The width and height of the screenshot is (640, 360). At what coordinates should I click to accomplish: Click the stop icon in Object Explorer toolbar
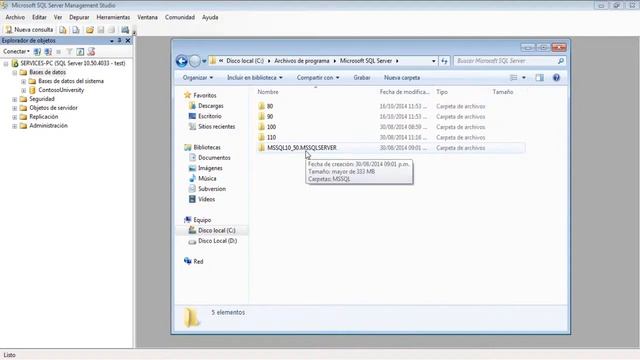point(58,51)
